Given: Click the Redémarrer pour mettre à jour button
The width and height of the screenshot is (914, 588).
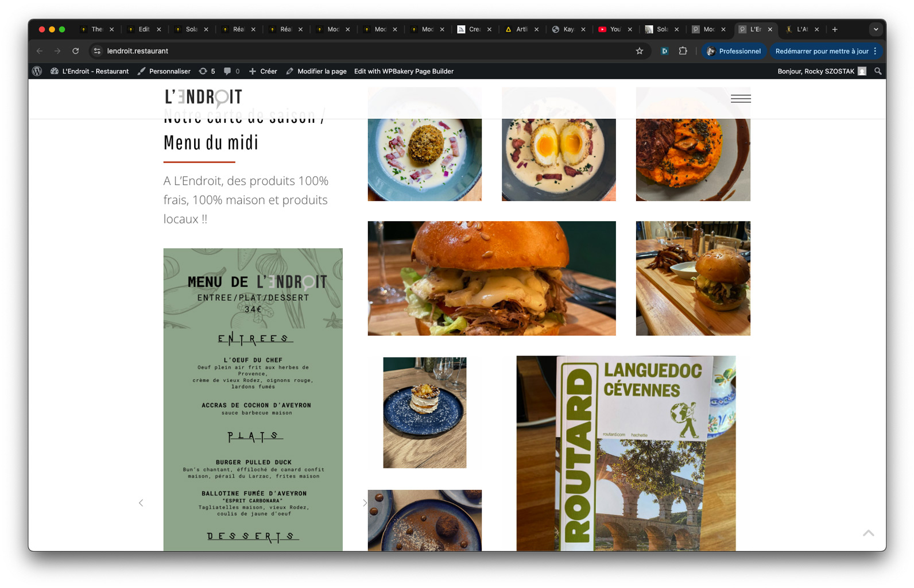Looking at the screenshot, I should coord(822,51).
